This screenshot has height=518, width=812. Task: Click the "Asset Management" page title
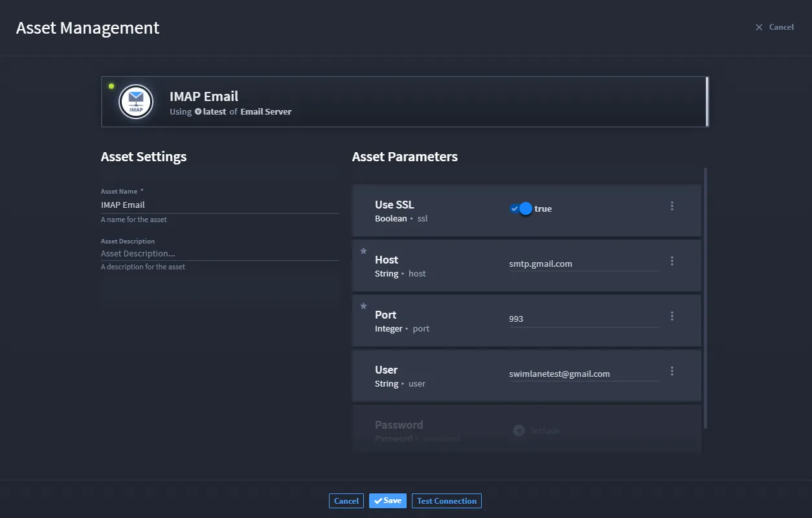coord(88,28)
